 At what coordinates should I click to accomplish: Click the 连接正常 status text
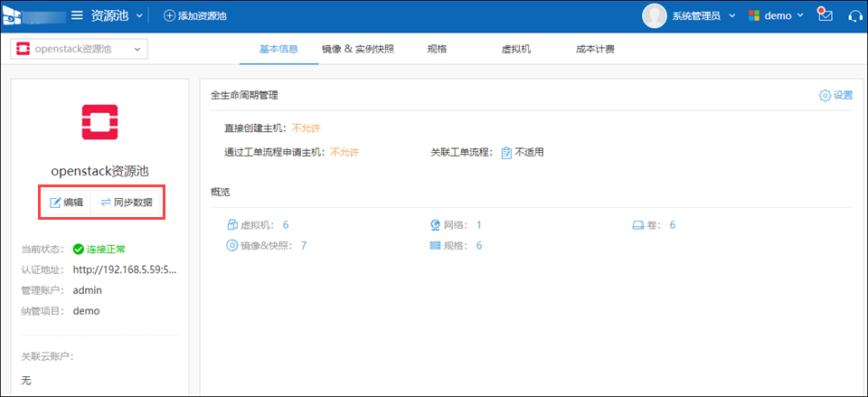pos(106,250)
